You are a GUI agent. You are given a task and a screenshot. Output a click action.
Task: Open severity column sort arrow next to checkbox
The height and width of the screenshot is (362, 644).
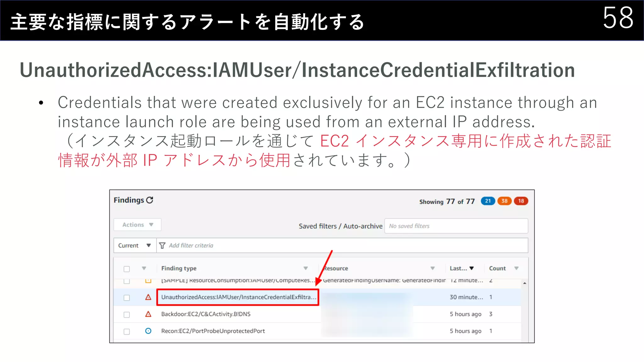pyautogui.click(x=144, y=268)
